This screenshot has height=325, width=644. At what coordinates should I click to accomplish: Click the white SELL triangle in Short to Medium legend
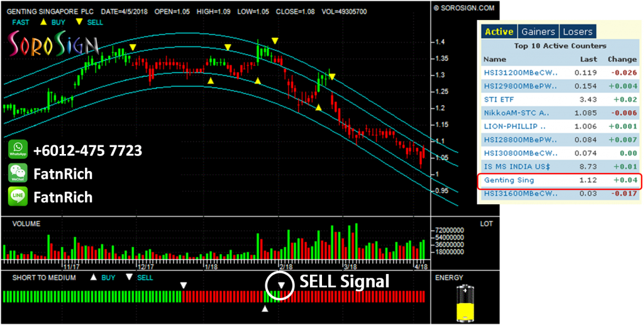[130, 277]
